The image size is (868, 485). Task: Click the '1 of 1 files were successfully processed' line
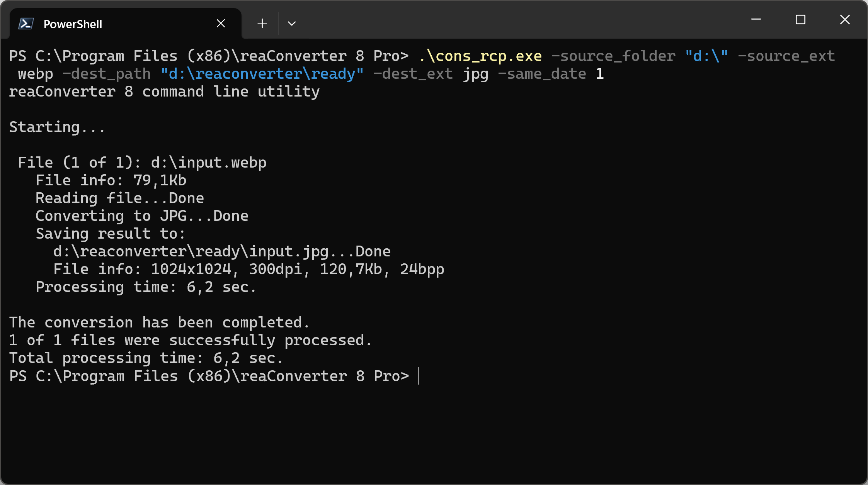pos(190,341)
